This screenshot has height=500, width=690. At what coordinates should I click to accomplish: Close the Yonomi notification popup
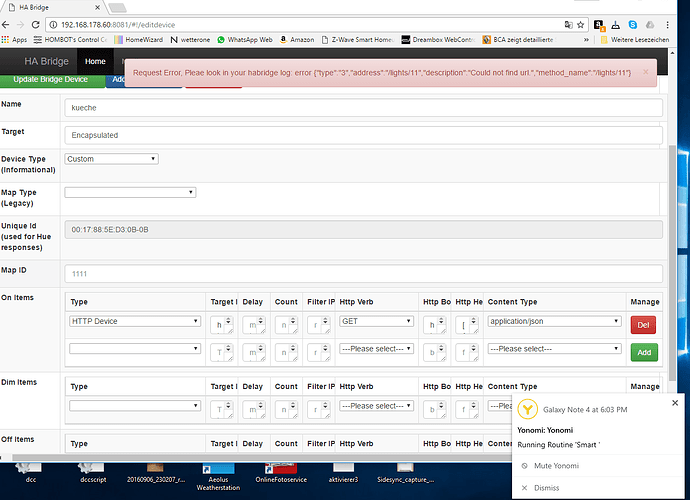click(675, 403)
